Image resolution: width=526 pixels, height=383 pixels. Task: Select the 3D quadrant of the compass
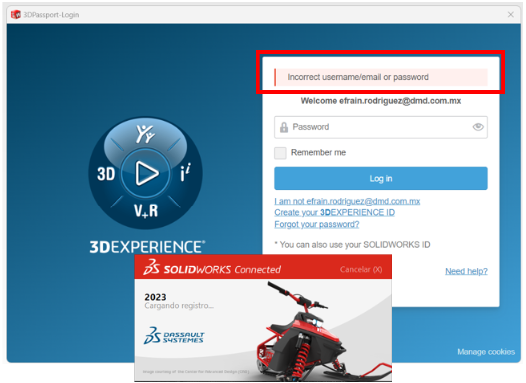[106, 174]
